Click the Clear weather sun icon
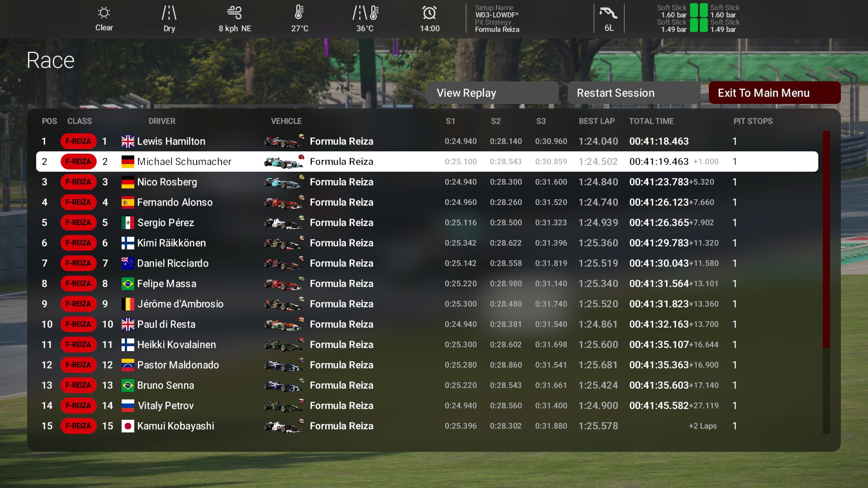Viewport: 868px width, 488px height. click(x=104, y=13)
